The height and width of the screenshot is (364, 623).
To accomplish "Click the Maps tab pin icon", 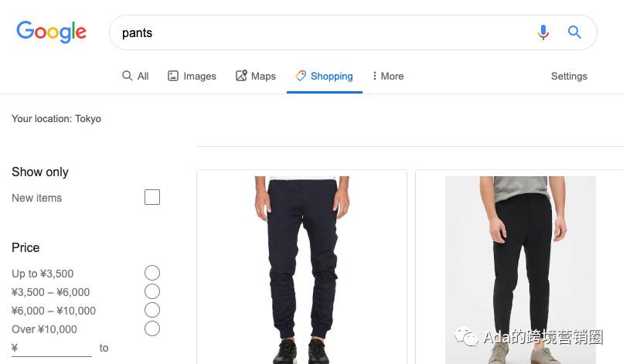I will (x=241, y=76).
